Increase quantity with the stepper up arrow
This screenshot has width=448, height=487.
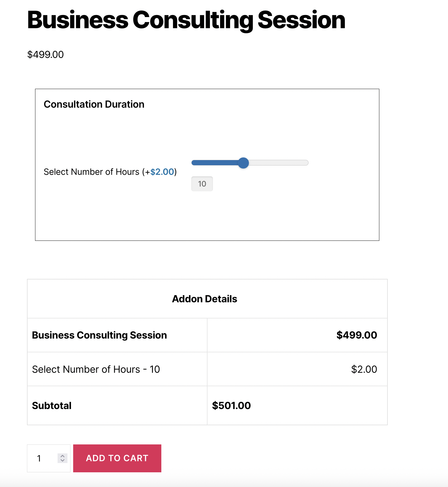pos(62,456)
